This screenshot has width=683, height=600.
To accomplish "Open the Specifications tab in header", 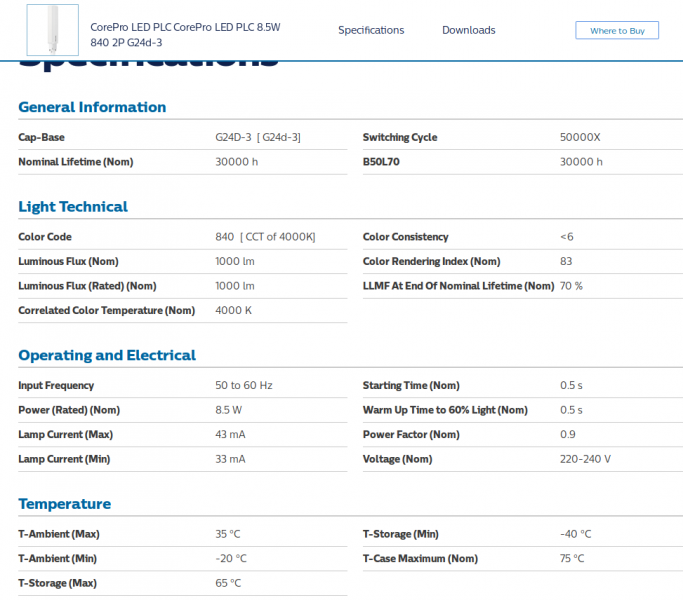I will [371, 30].
